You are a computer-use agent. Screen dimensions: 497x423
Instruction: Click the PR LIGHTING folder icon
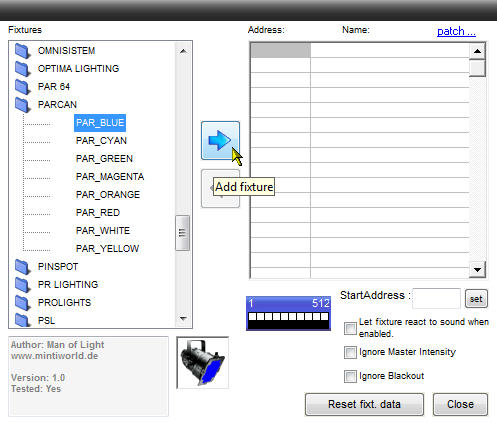[x=23, y=285]
